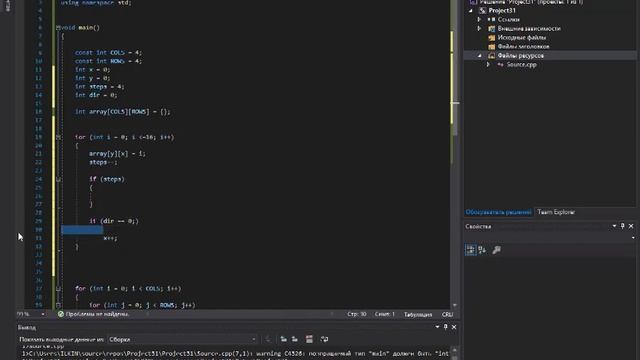Click the Source.cpp file icon
Image resolution: width=640 pixels, height=360 pixels.
(500, 64)
